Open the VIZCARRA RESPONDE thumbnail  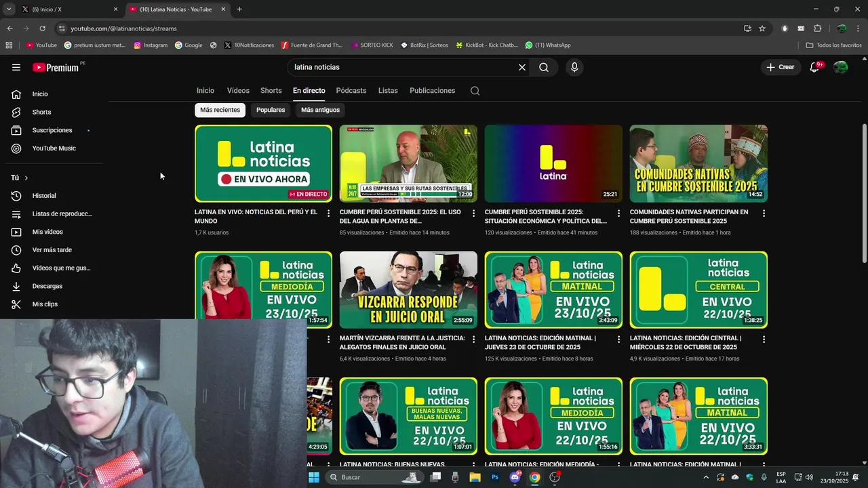pyautogui.click(x=408, y=290)
